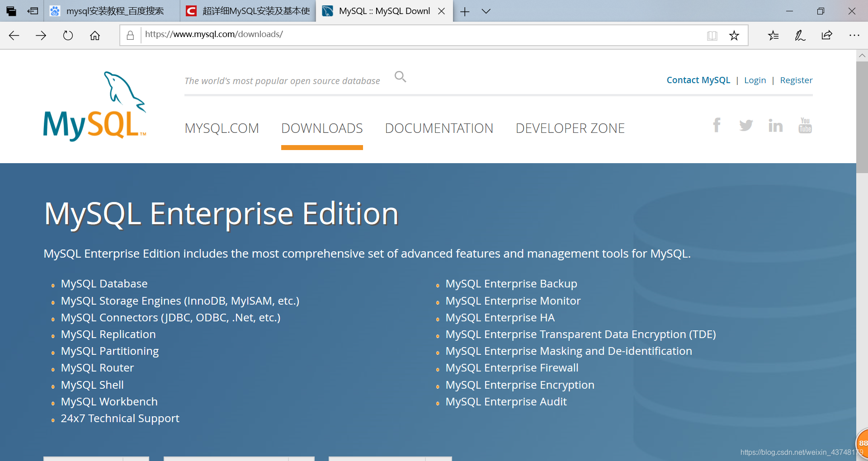Click MySQL Enterprise Firewall item

512,368
